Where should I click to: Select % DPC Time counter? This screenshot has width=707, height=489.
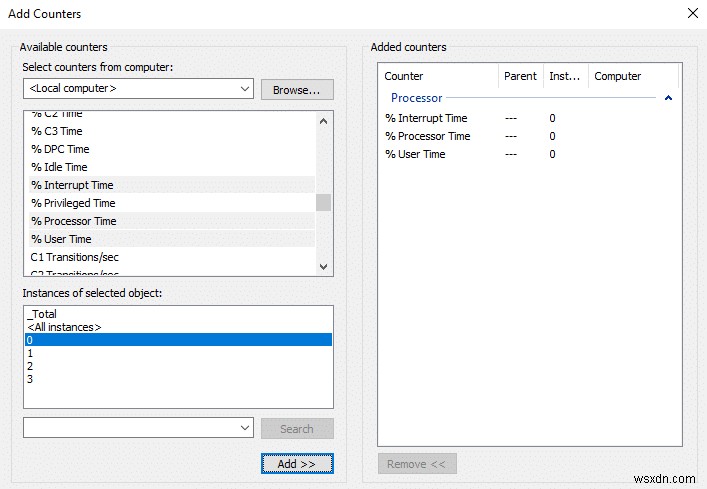click(60, 149)
